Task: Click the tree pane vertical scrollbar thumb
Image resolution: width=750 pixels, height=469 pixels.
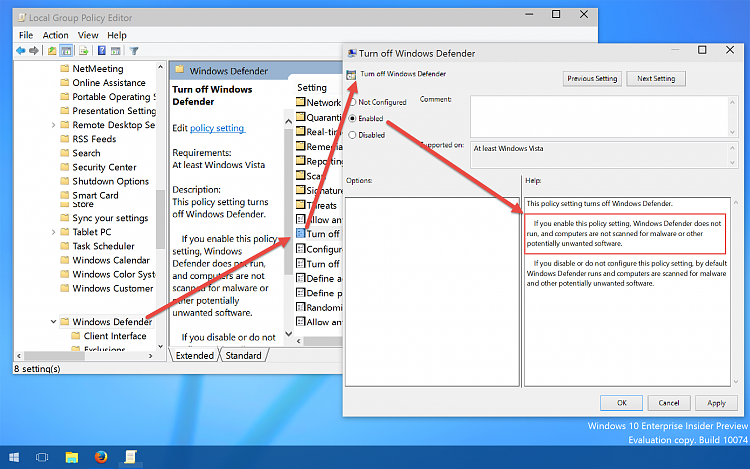Action: (160, 219)
